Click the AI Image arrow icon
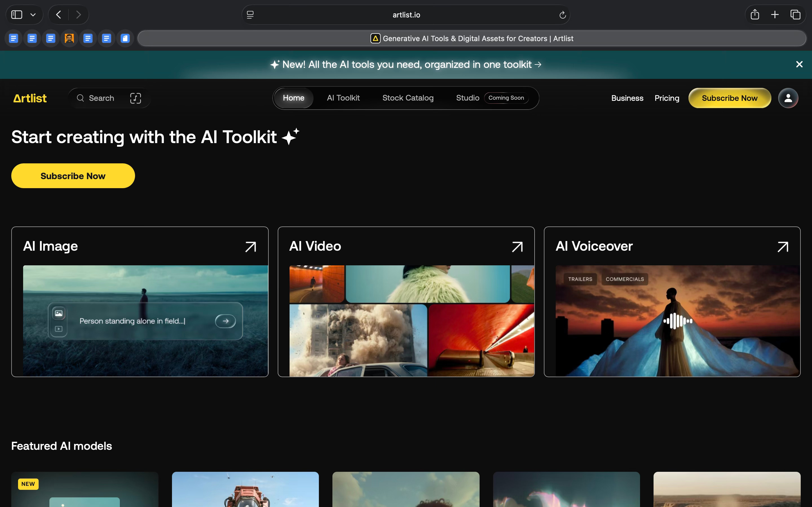Viewport: 812px width, 507px height. (251, 247)
